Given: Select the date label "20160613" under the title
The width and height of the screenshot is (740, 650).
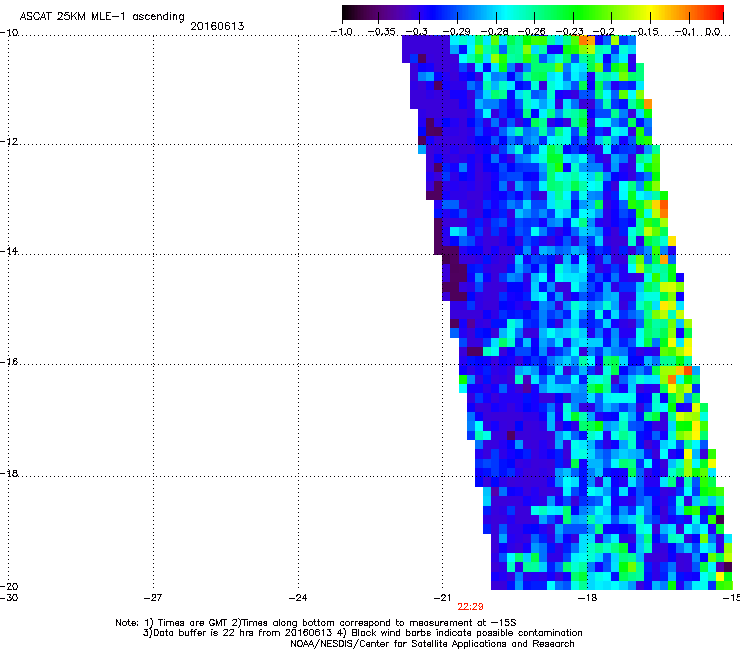Looking at the screenshot, I should [217, 26].
